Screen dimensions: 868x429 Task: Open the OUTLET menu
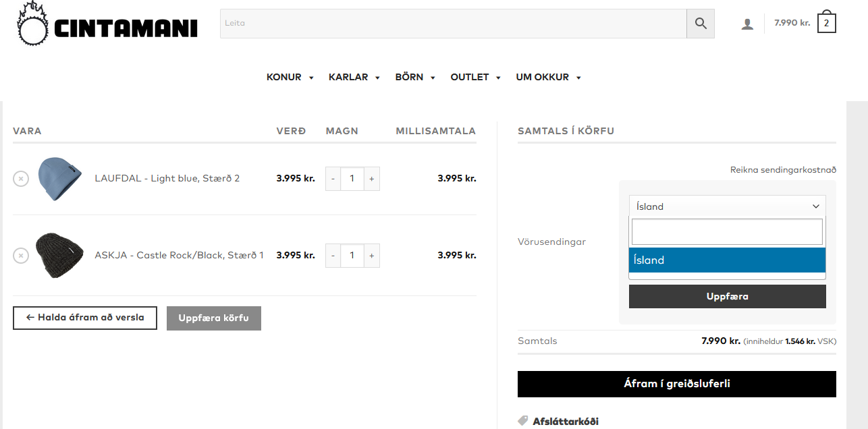475,78
